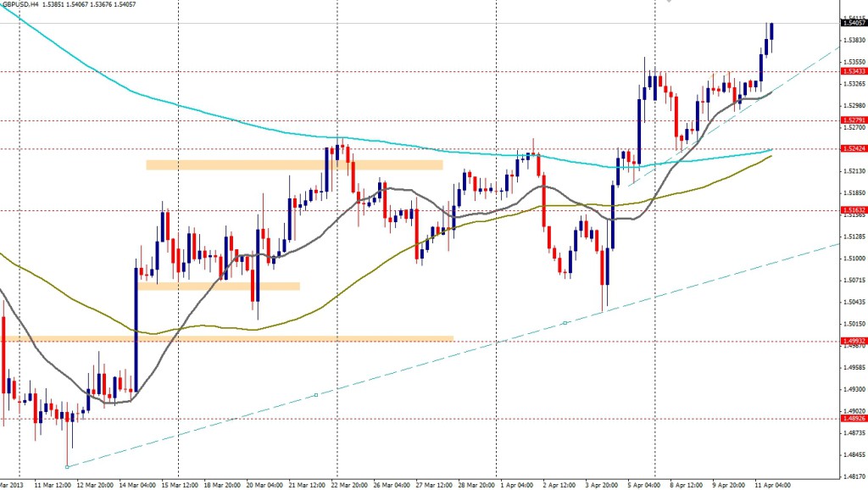The width and height of the screenshot is (868, 490).
Task: Click the 1.49932 horizontal level label
Action: point(853,341)
